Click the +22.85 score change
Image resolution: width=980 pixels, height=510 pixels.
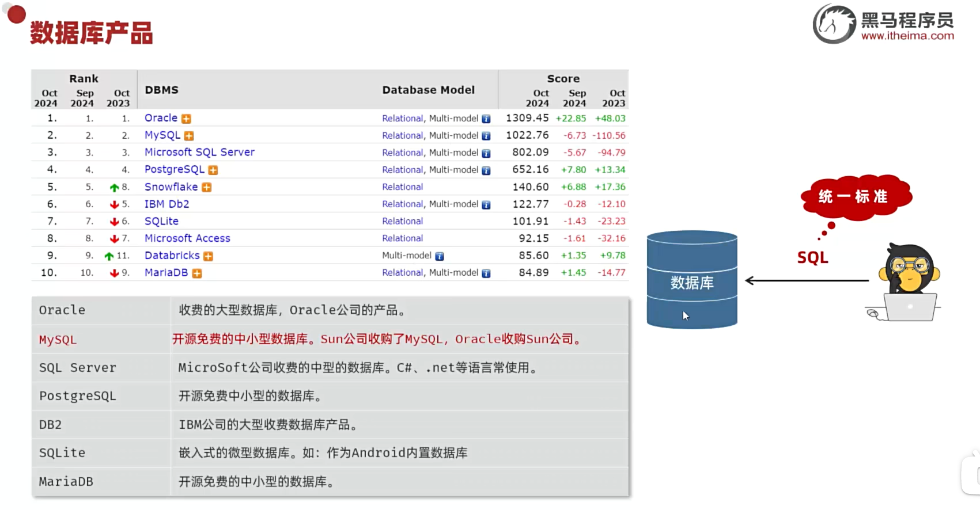(571, 119)
